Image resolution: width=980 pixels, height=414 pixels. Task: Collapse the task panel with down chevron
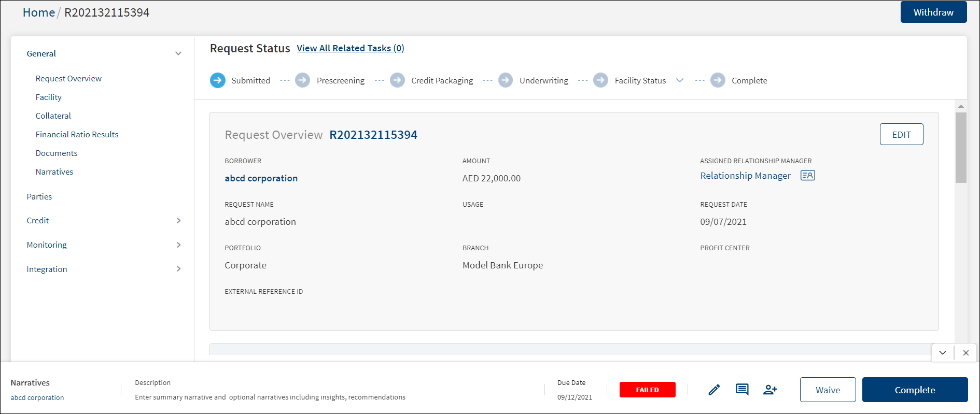(x=943, y=353)
